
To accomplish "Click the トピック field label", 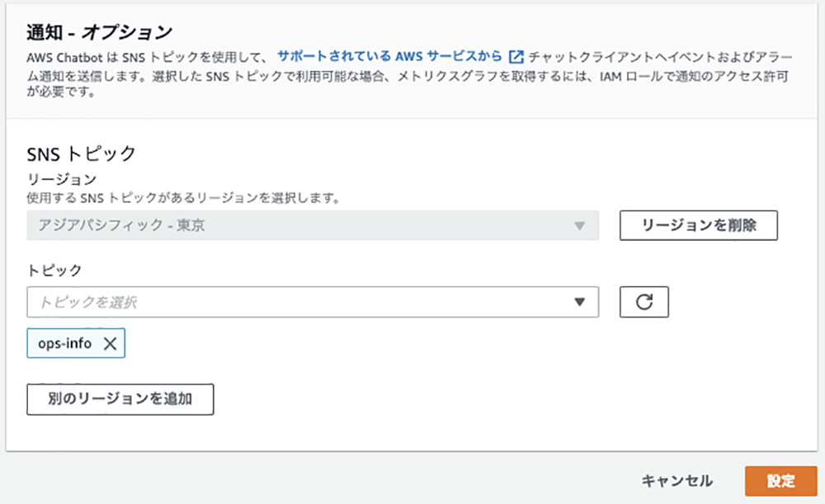I will [54, 271].
